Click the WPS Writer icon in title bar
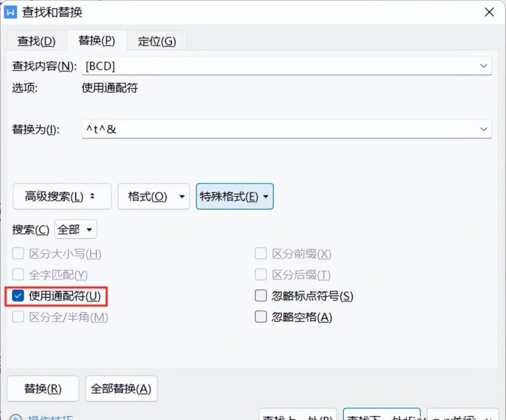This screenshot has height=420, width=506. (x=11, y=13)
